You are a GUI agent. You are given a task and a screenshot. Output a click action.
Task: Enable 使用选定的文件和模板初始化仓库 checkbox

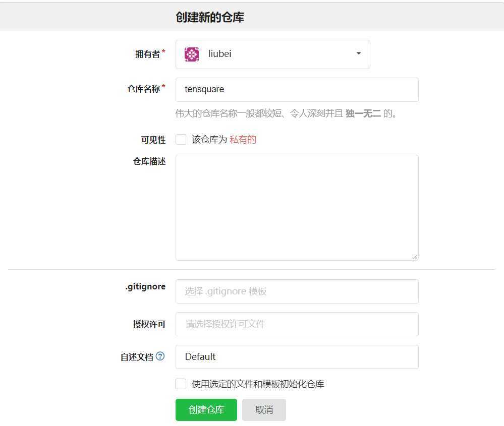tap(181, 384)
